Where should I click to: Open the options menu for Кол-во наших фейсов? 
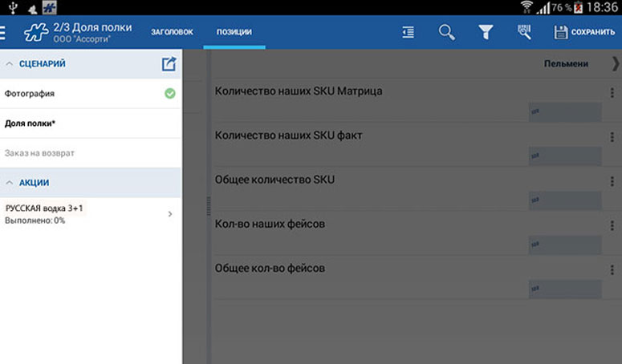pos(612,226)
